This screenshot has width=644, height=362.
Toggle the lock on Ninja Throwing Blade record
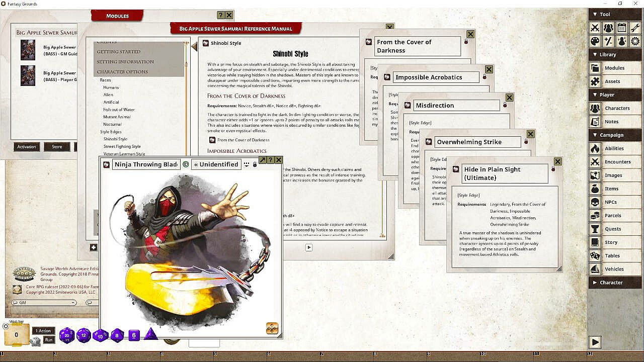point(255,164)
